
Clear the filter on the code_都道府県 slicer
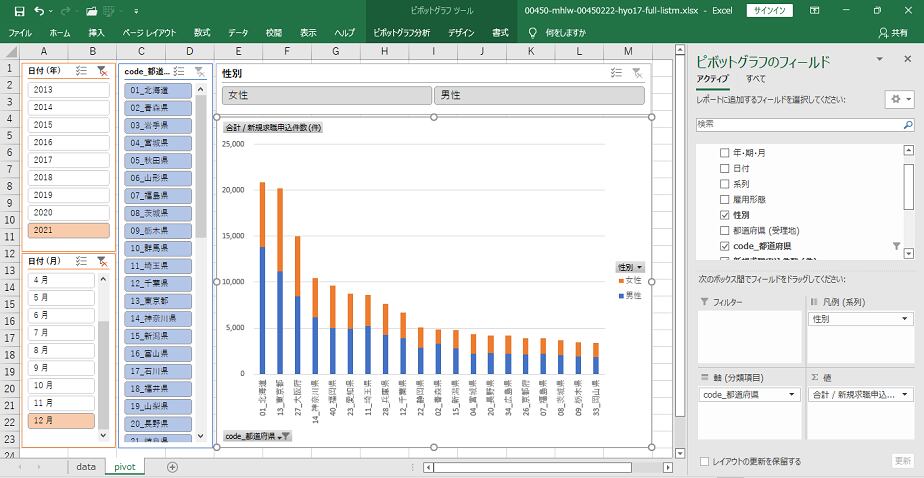point(199,71)
